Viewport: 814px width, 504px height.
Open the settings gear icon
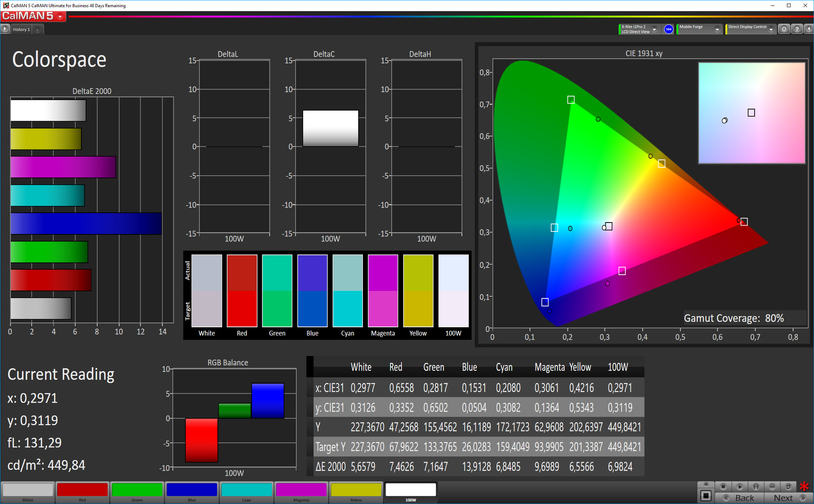784,29
